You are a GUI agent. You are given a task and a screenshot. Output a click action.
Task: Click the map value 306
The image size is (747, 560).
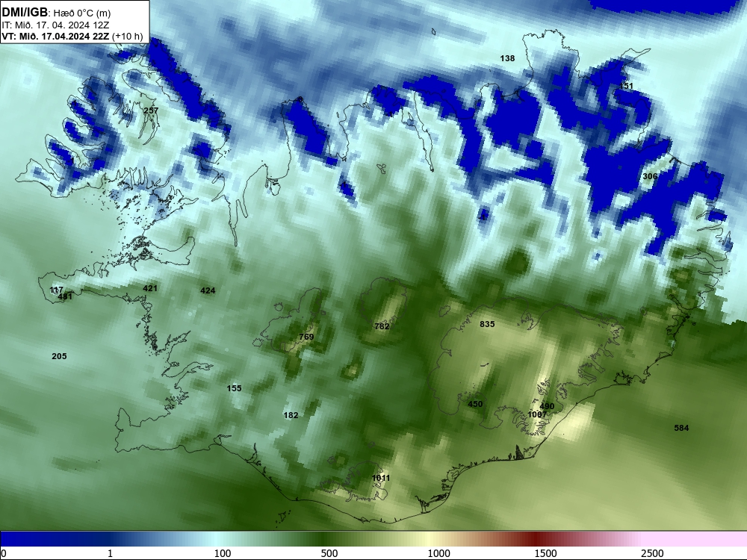point(650,176)
